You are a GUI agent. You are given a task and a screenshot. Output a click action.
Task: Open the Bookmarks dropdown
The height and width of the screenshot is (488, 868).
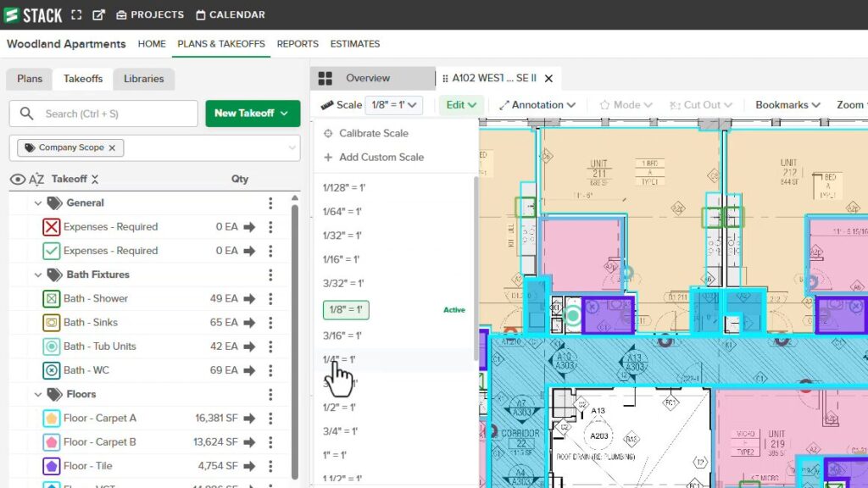(x=787, y=105)
